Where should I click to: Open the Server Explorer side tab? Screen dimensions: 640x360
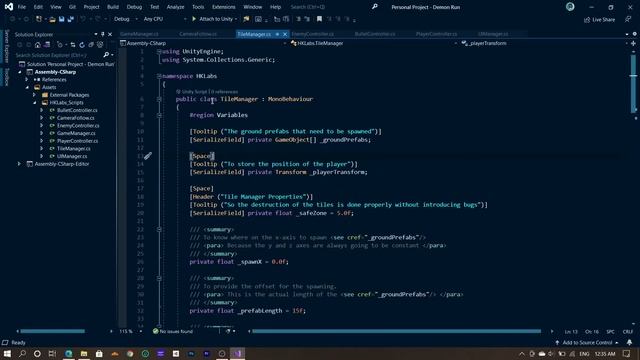coord(7,46)
